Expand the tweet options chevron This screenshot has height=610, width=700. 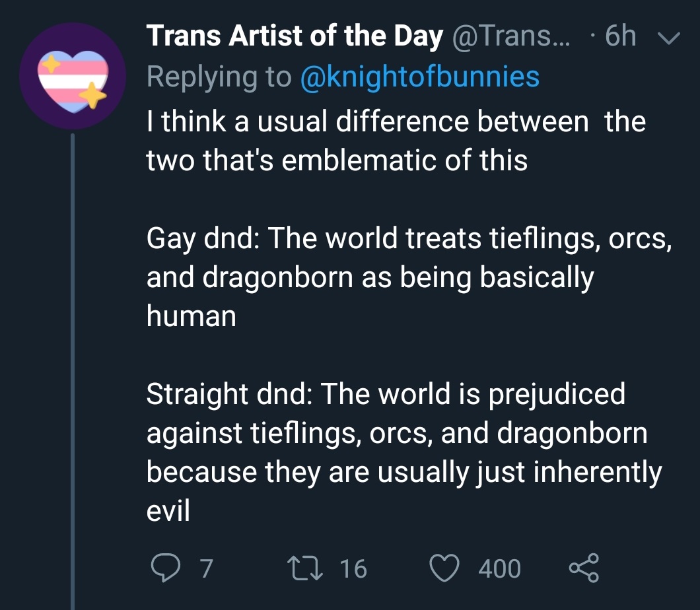669,38
